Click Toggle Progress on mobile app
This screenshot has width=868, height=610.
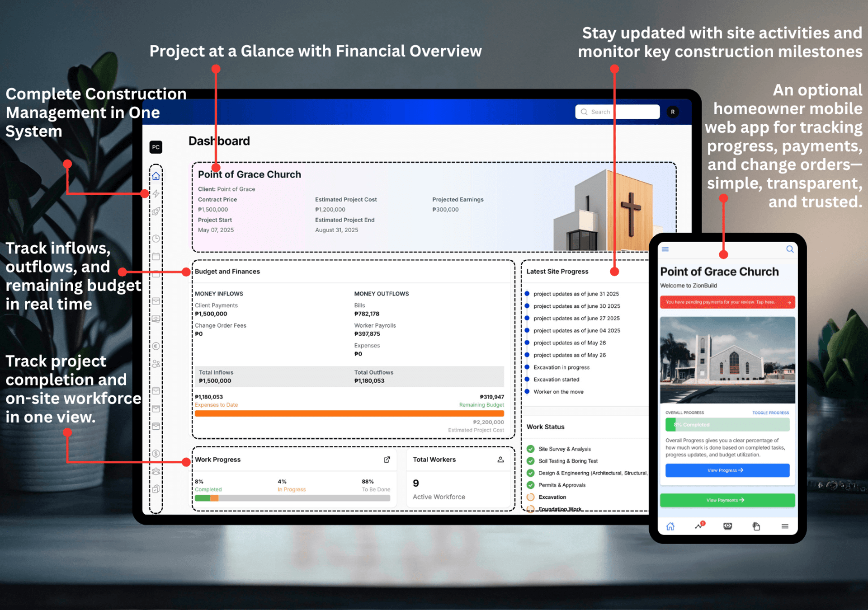pos(770,413)
